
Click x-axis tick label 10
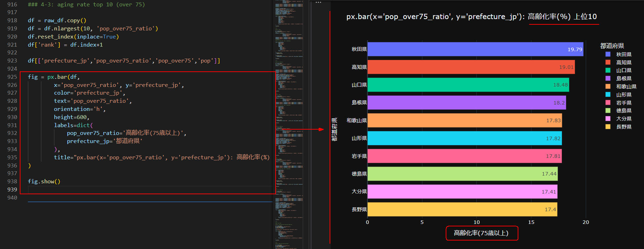point(477,222)
